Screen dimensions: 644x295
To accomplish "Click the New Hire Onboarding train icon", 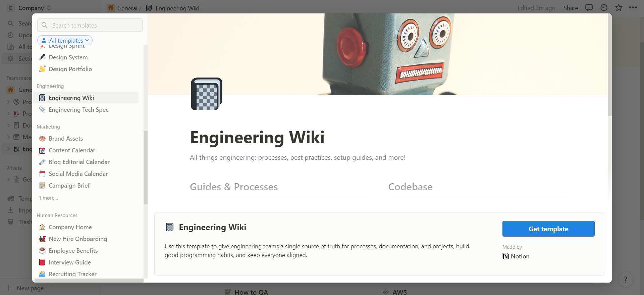I will coord(42,239).
